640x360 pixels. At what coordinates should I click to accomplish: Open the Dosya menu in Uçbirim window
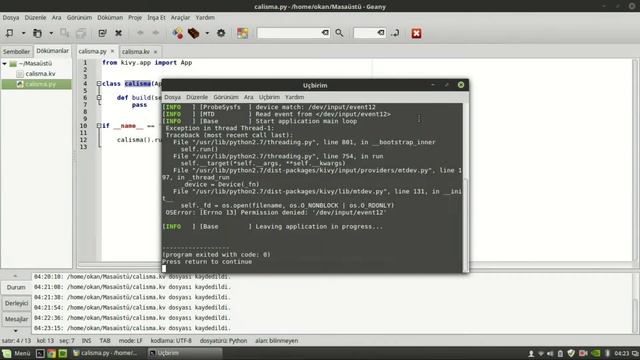coord(172,97)
